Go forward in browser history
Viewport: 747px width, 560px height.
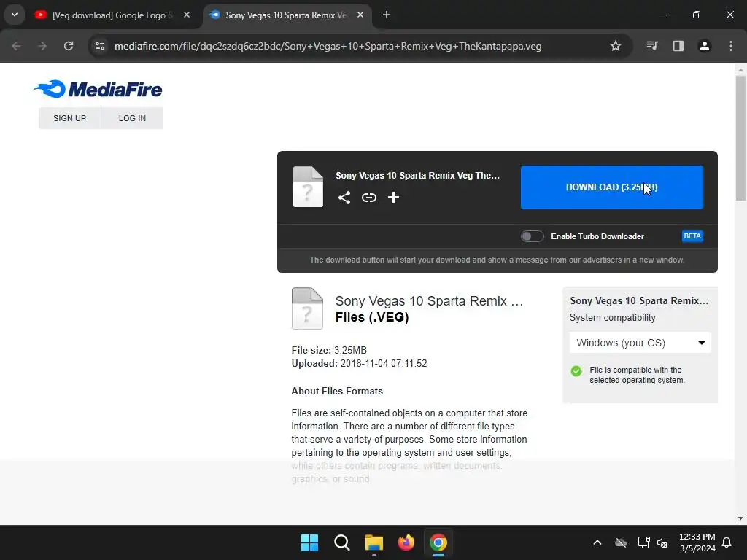coord(42,46)
